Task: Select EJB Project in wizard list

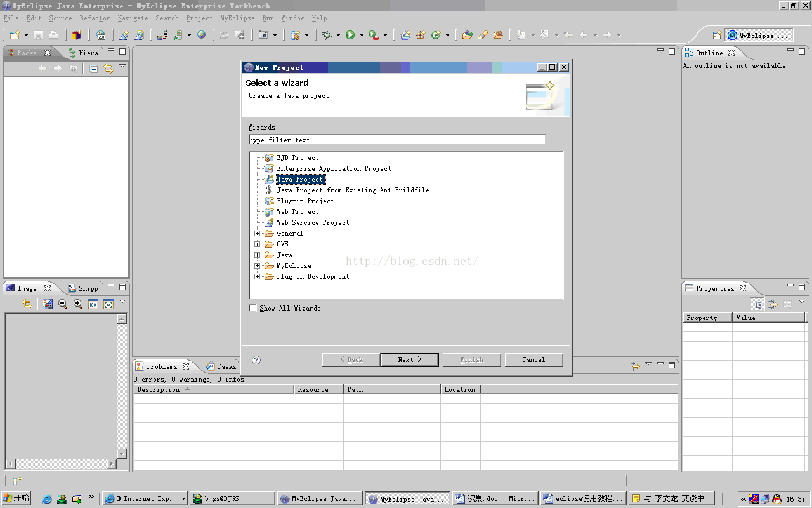Action: (298, 157)
